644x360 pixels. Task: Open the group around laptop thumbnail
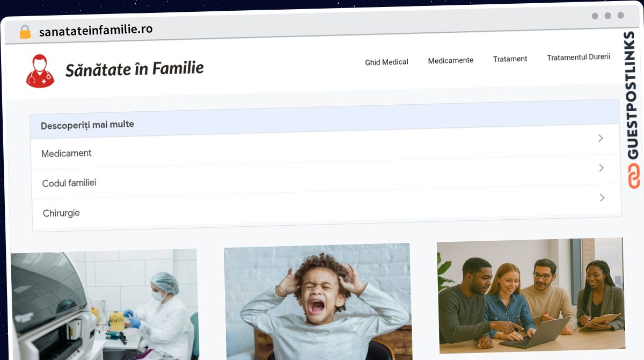click(531, 296)
